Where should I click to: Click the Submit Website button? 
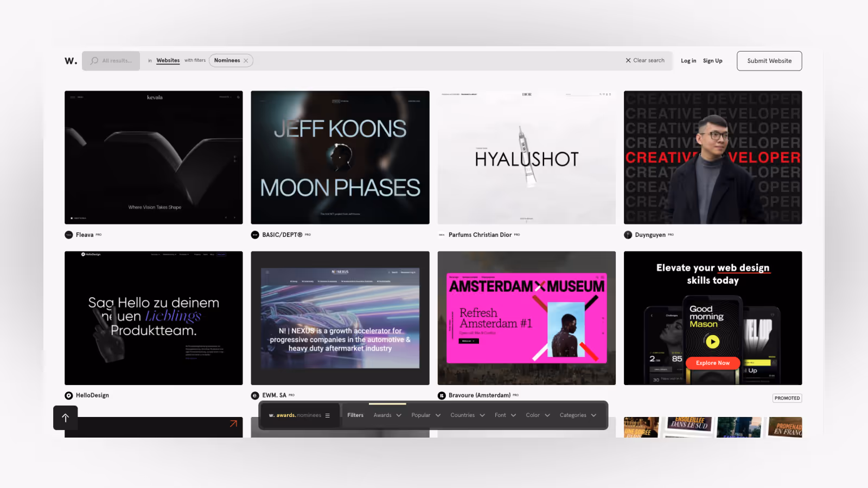pyautogui.click(x=769, y=61)
